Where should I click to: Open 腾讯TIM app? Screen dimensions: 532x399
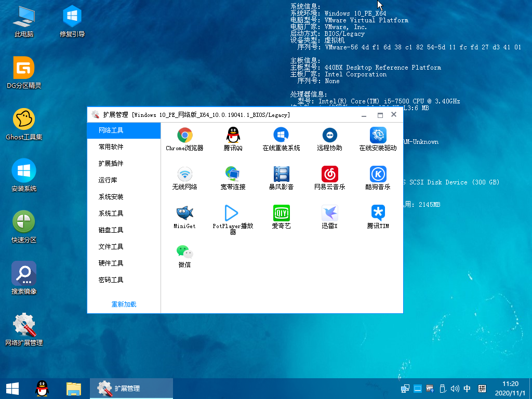coord(378,217)
